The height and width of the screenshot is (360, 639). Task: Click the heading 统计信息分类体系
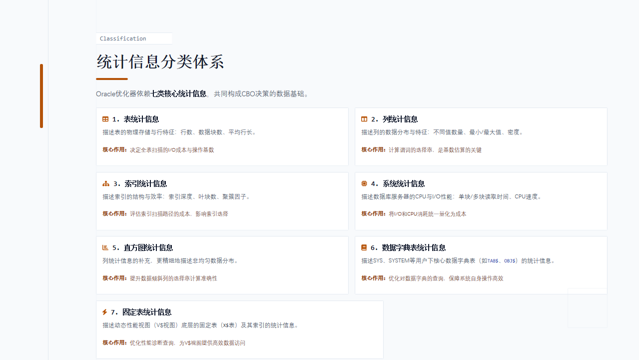(160, 62)
